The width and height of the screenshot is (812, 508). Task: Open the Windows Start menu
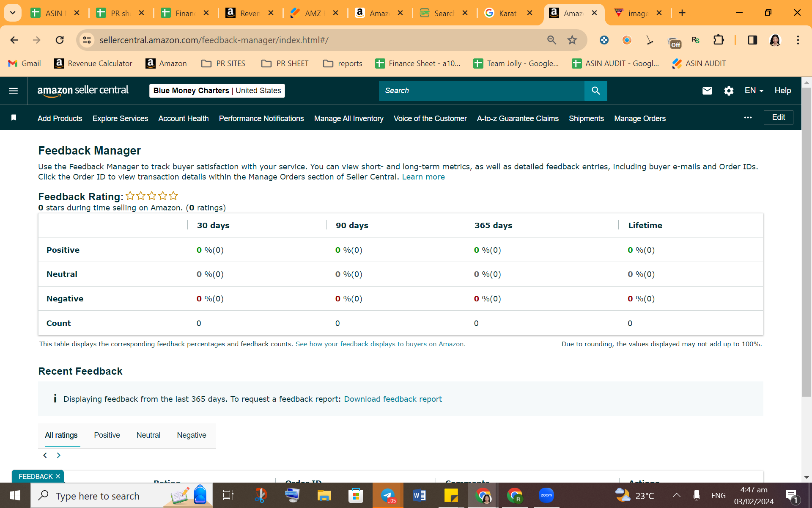coord(15,495)
